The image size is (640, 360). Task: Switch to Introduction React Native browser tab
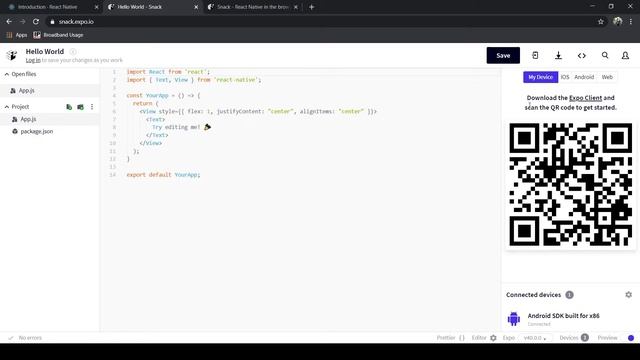pos(47,7)
